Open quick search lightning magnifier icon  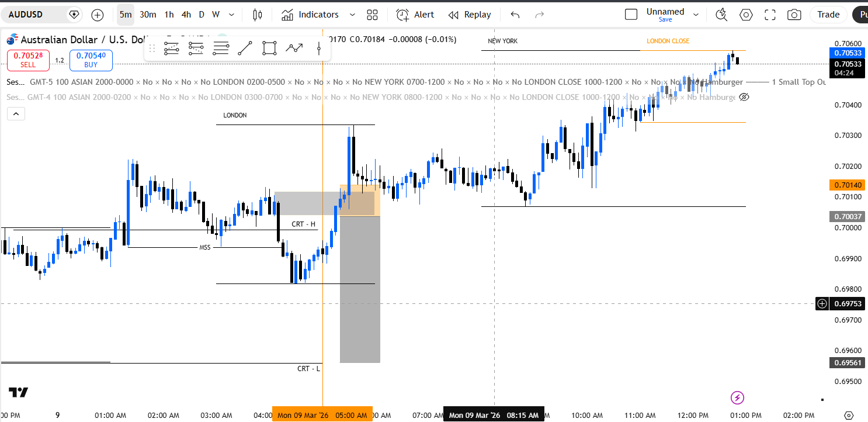click(721, 15)
